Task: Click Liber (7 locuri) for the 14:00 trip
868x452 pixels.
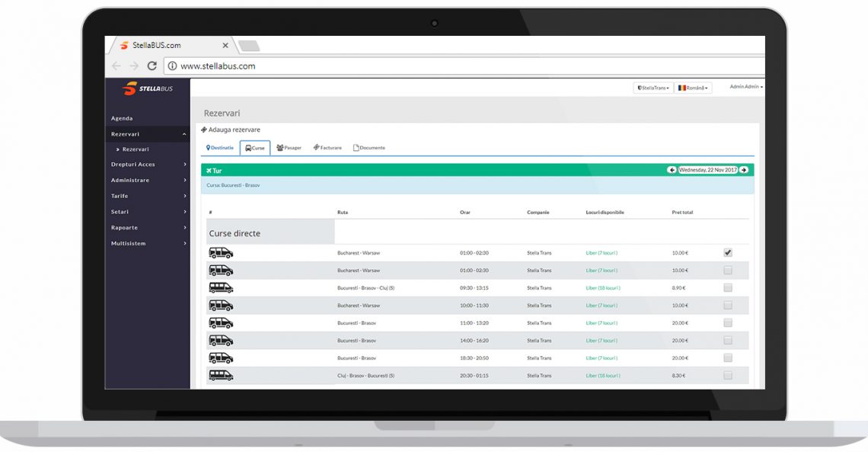Action: (602, 341)
